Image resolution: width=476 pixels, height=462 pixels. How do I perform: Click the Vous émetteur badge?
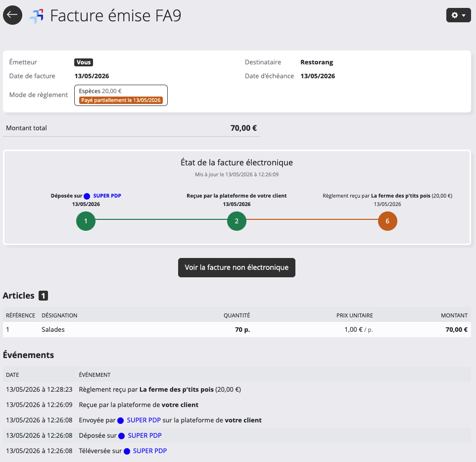84,62
